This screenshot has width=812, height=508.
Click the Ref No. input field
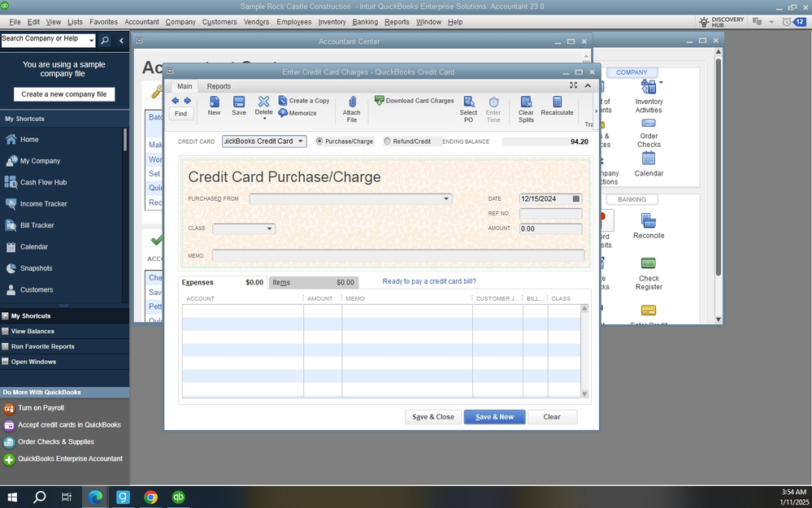(x=550, y=214)
